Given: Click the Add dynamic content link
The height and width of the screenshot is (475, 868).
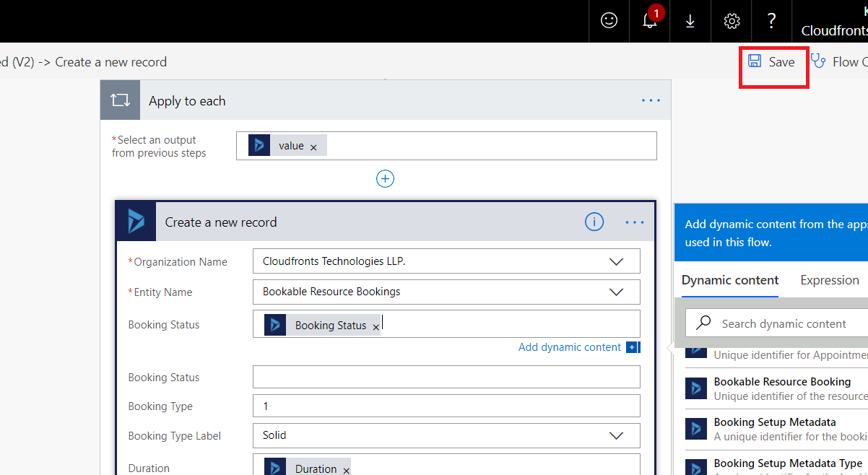Looking at the screenshot, I should pyautogui.click(x=570, y=347).
